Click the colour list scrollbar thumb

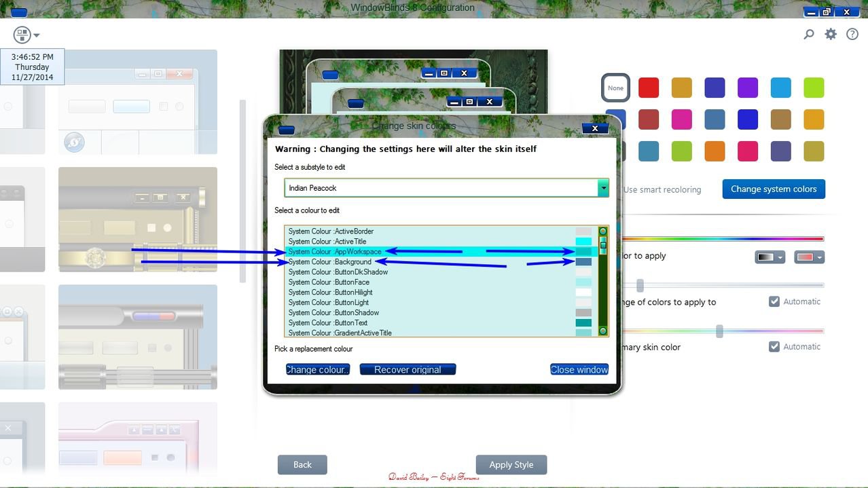[x=603, y=245]
